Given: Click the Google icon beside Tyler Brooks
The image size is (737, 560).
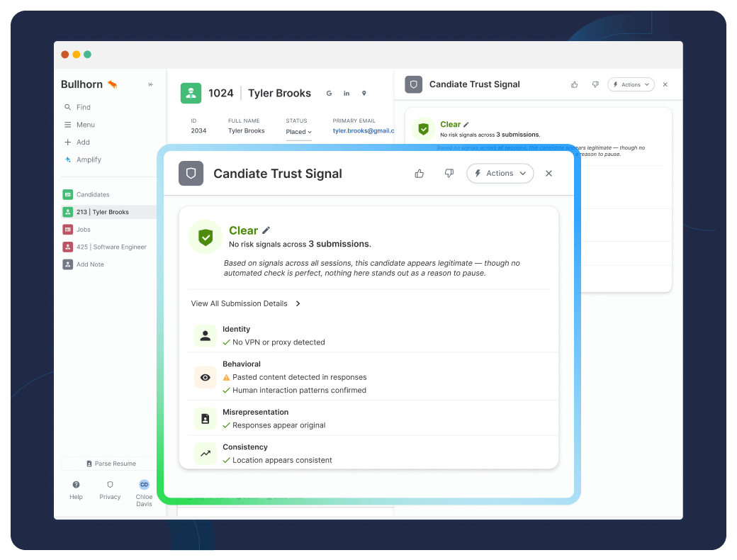Looking at the screenshot, I should click(x=329, y=93).
